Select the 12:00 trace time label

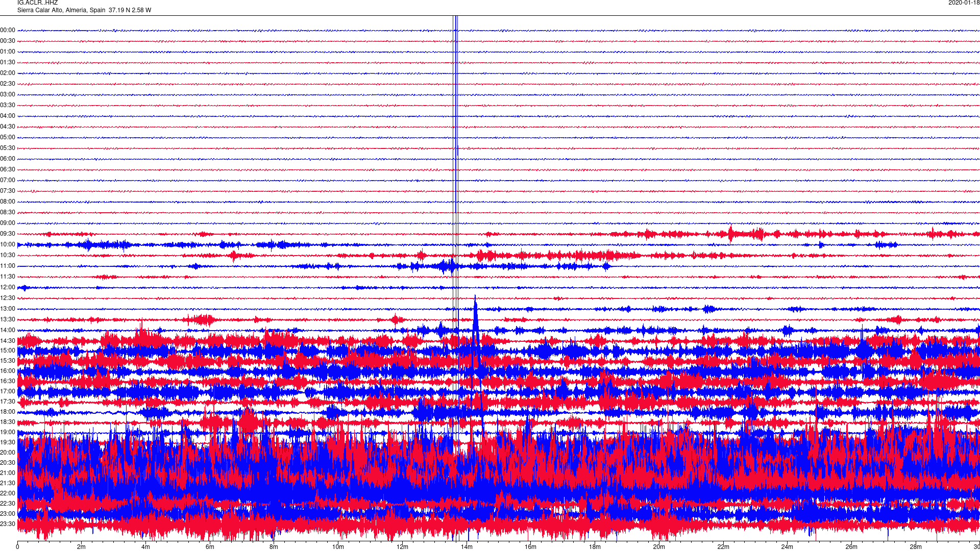pos(8,288)
